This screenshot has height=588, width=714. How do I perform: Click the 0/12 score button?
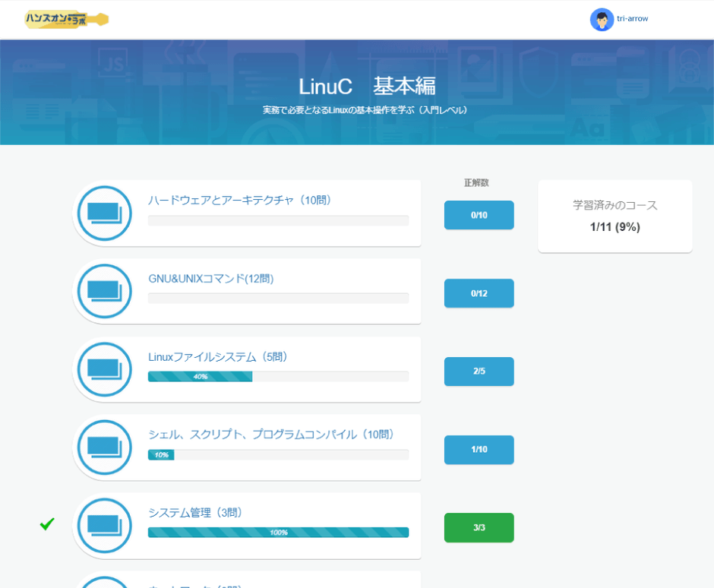479,293
